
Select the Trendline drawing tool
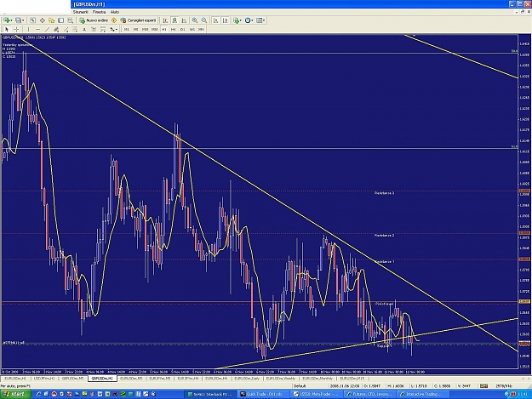(x=47, y=29)
